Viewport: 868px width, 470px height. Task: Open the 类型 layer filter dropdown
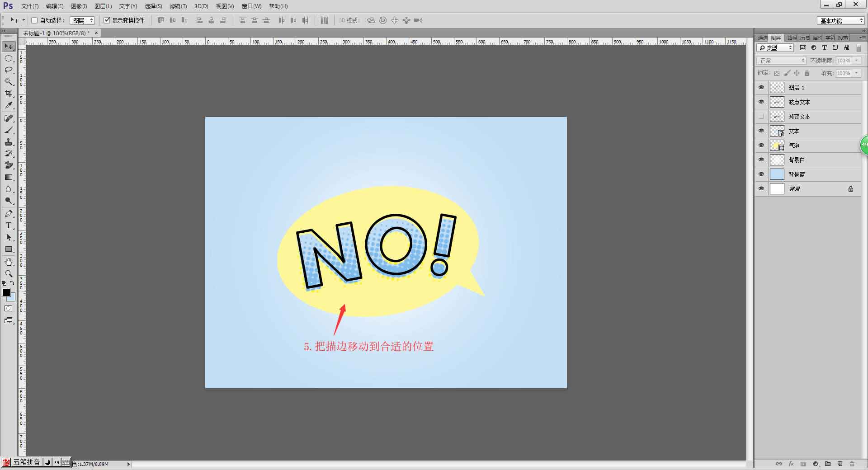coord(775,47)
